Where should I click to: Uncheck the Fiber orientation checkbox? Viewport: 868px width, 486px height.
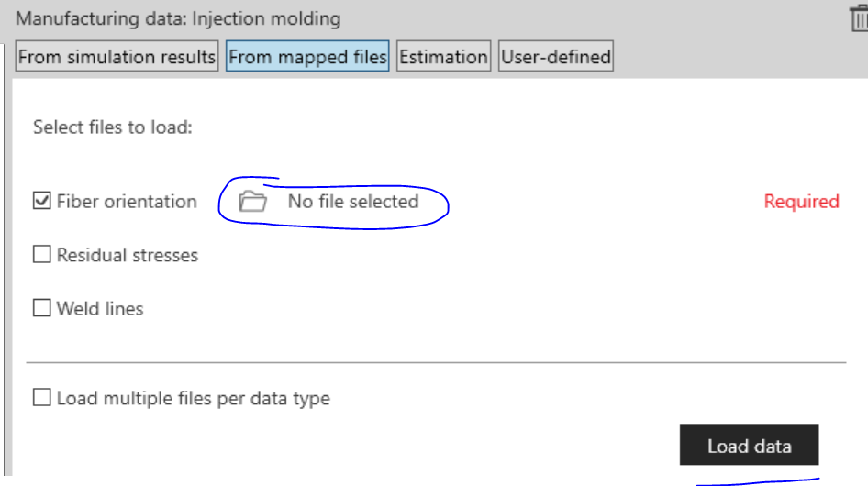[41, 201]
